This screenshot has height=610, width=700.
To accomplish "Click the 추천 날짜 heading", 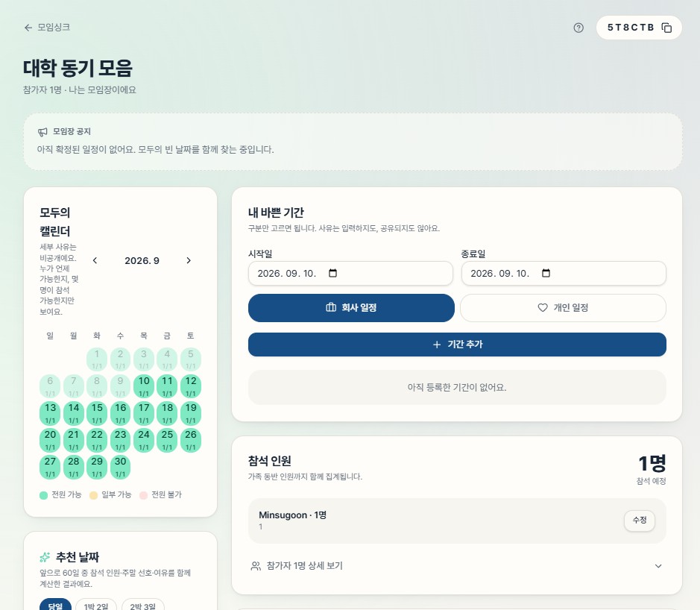I will tap(78, 557).
